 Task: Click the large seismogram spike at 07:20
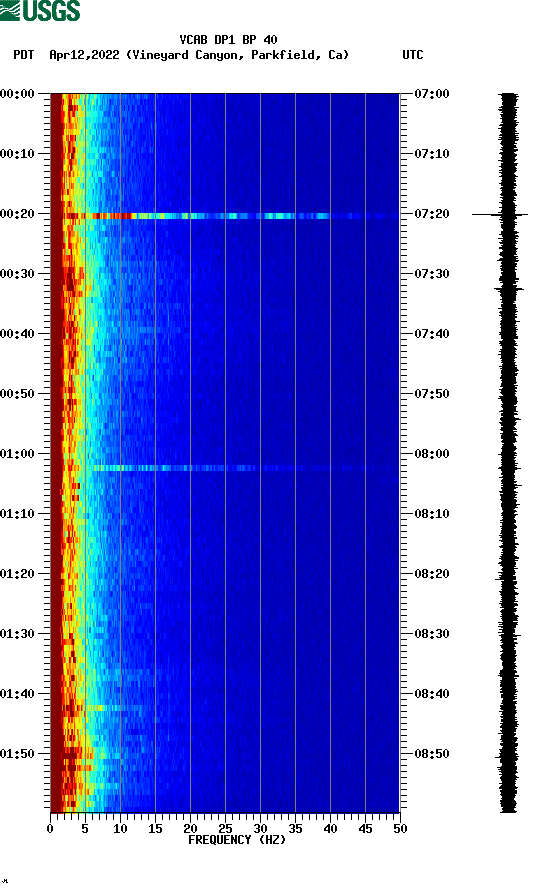pos(500,214)
